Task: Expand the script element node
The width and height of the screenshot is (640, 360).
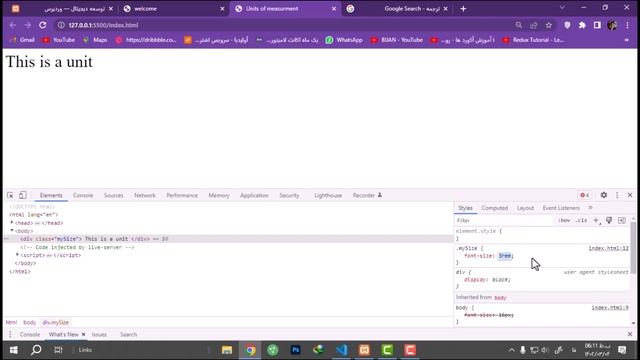Action: [18, 255]
